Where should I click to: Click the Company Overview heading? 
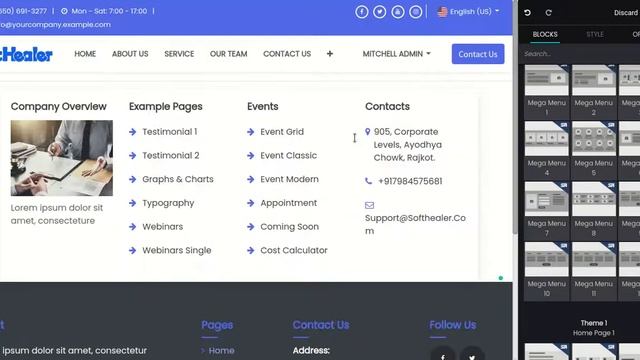point(58,107)
